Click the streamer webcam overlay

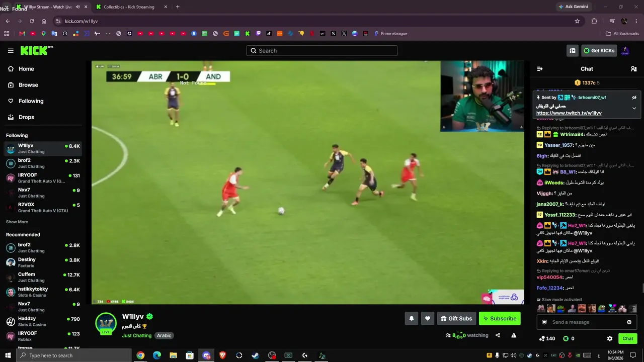(x=482, y=96)
